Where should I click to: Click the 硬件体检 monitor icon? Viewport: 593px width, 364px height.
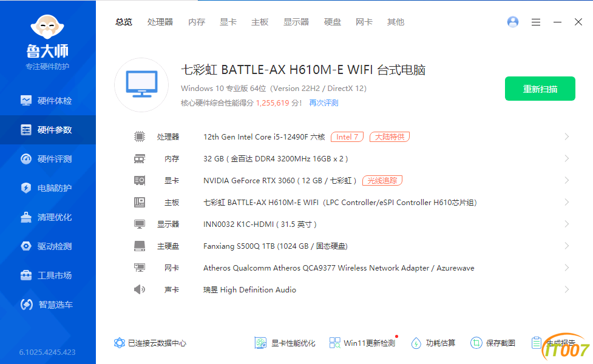click(x=26, y=101)
